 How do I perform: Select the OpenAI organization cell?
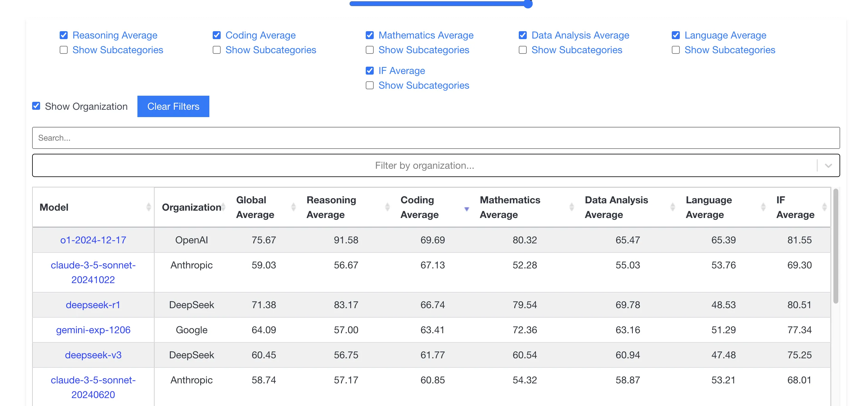191,240
